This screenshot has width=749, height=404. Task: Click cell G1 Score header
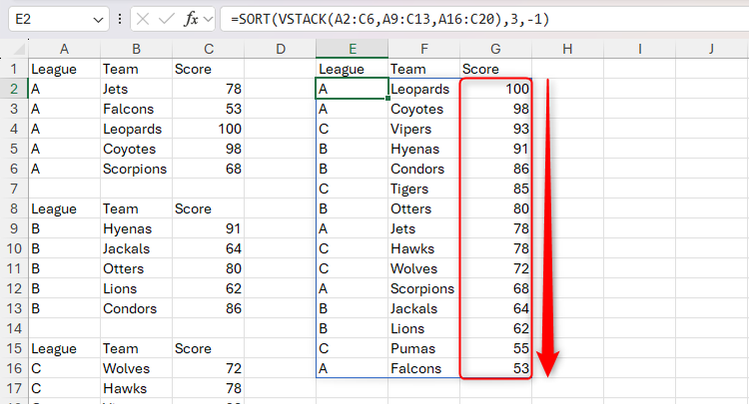tap(496, 69)
